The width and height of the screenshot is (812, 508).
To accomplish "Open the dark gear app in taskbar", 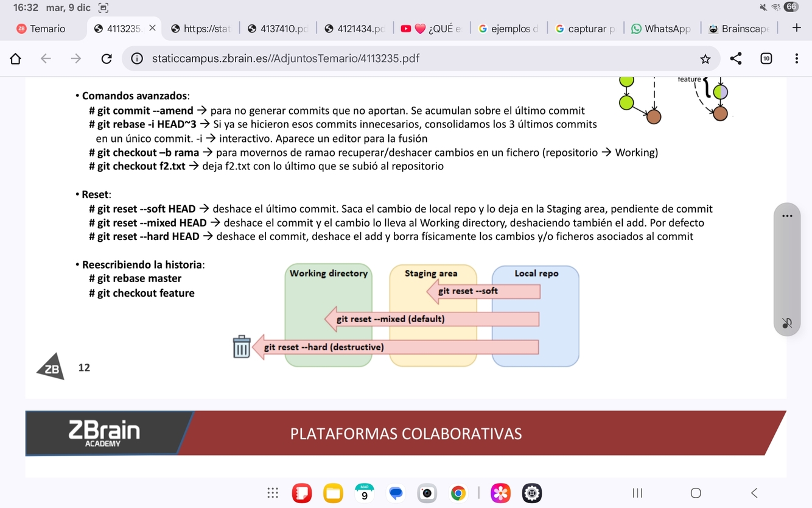I will point(532,493).
